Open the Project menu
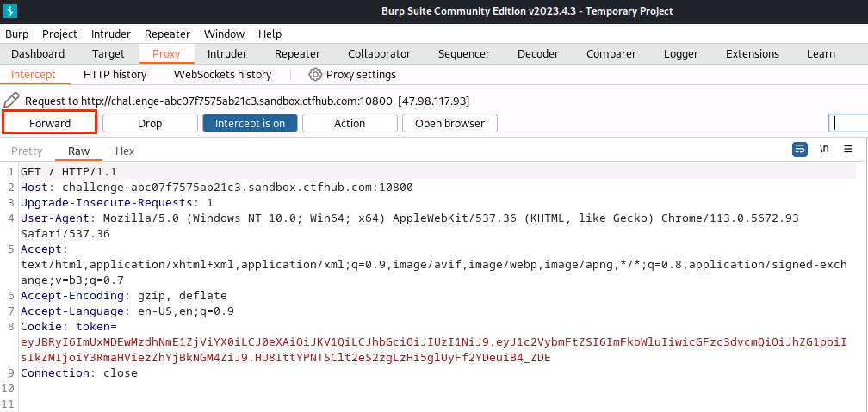The width and height of the screenshot is (868, 412). (59, 34)
